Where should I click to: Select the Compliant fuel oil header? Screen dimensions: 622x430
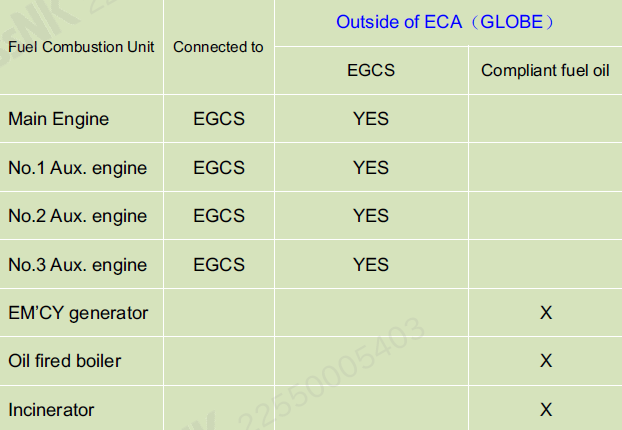pos(545,71)
